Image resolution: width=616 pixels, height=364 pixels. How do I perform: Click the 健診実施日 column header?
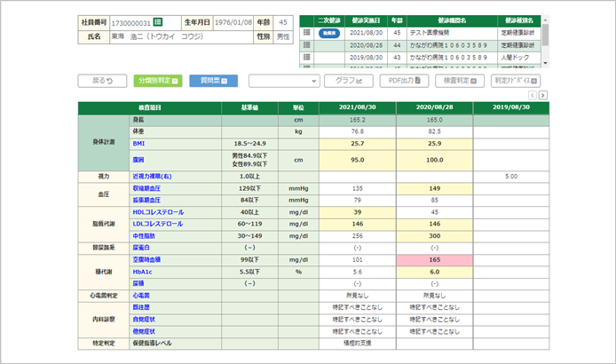click(366, 20)
